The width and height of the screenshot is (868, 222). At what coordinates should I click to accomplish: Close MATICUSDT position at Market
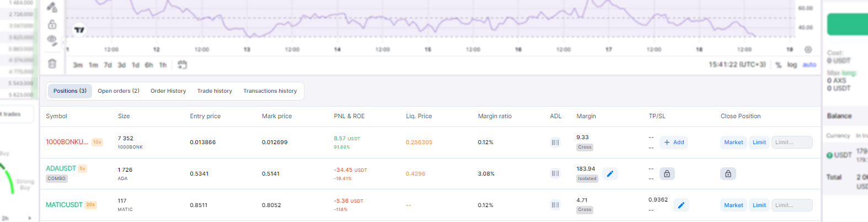733,205
